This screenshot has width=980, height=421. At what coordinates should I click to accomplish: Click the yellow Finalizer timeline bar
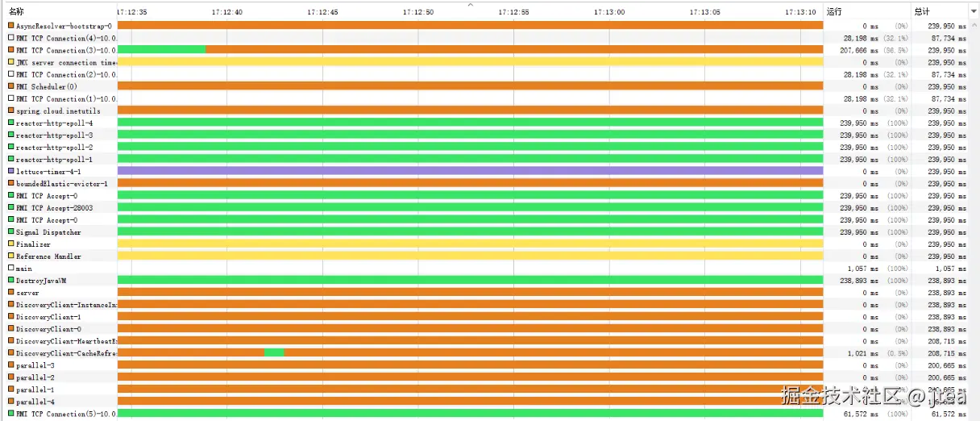(471, 244)
